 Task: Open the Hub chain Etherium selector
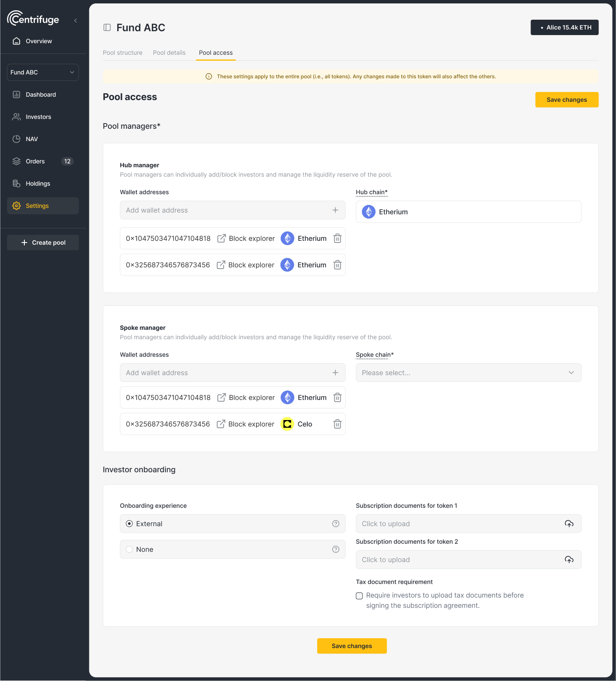pos(468,212)
